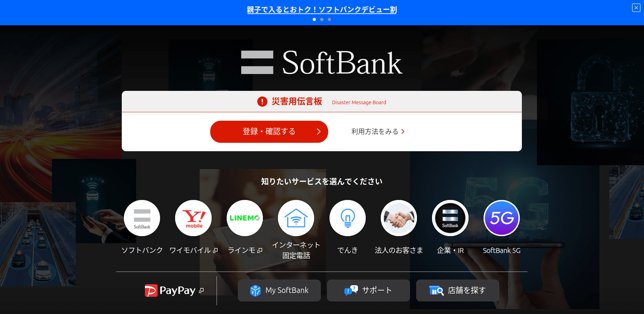Switch to the second banner carousel dot

tap(322, 20)
